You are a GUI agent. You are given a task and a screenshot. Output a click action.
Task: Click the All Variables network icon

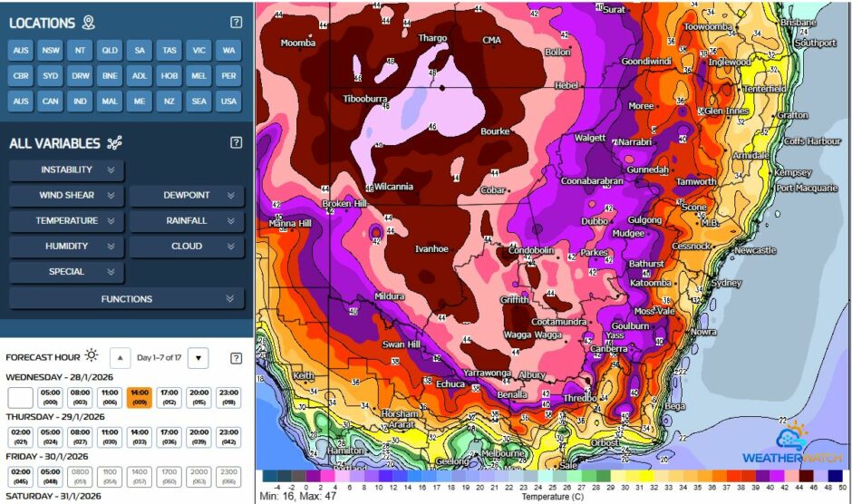click(x=114, y=143)
